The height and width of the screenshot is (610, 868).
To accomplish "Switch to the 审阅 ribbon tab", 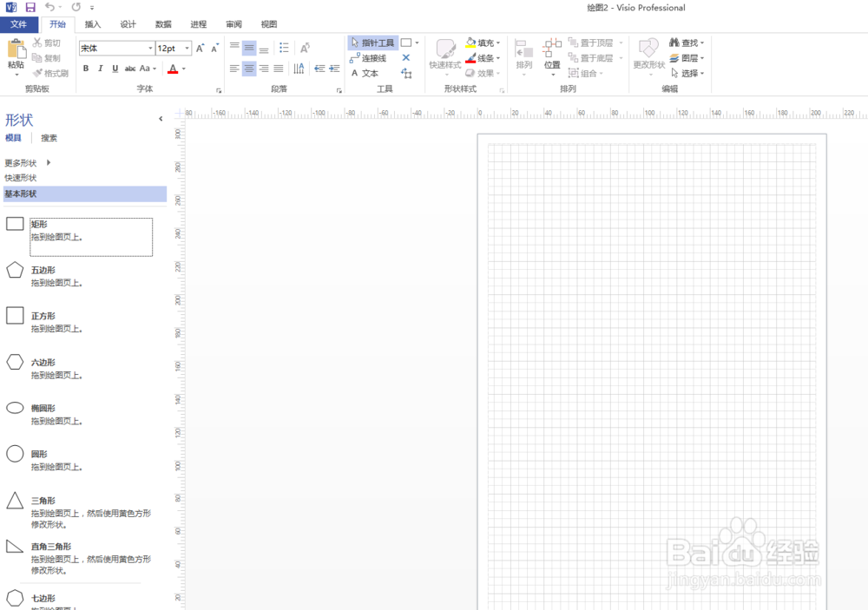I will (233, 24).
